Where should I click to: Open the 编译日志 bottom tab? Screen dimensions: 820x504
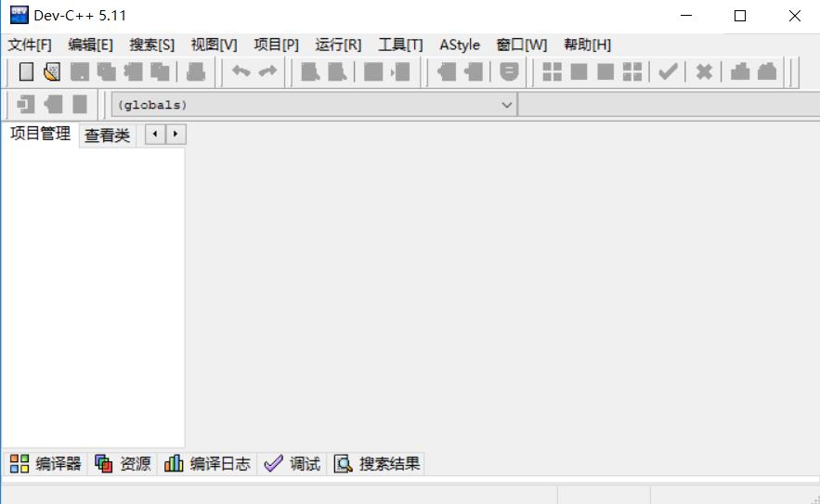tap(208, 464)
